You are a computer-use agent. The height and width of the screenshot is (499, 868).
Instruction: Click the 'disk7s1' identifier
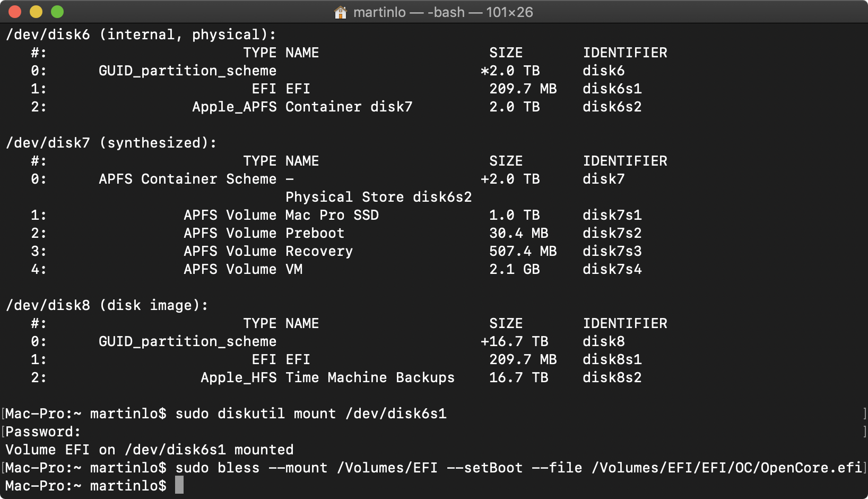pyautogui.click(x=612, y=215)
